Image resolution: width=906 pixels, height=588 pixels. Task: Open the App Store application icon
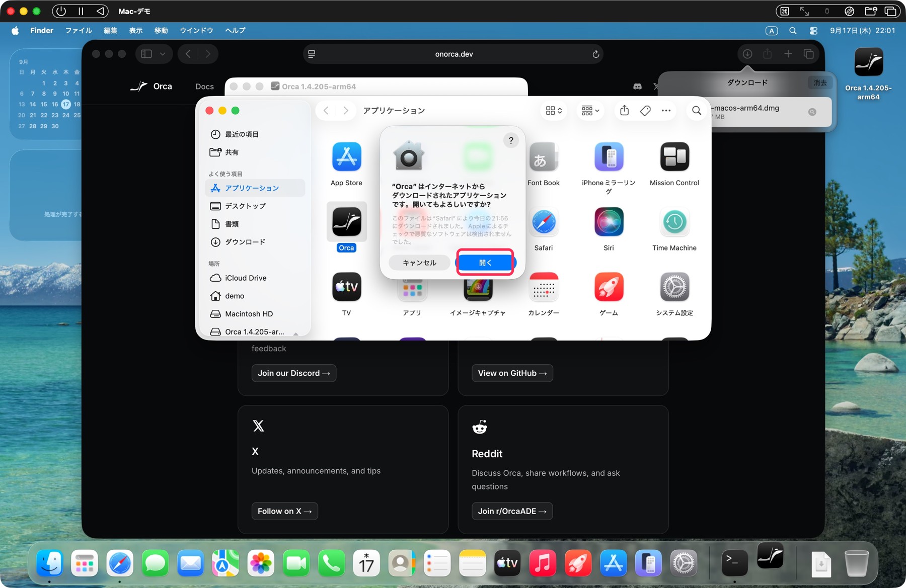coord(346,156)
